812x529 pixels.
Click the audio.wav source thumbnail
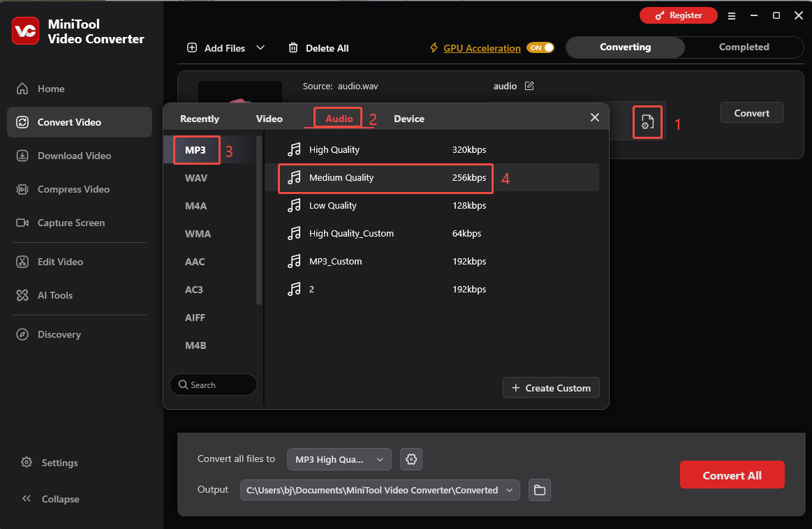[x=240, y=92]
